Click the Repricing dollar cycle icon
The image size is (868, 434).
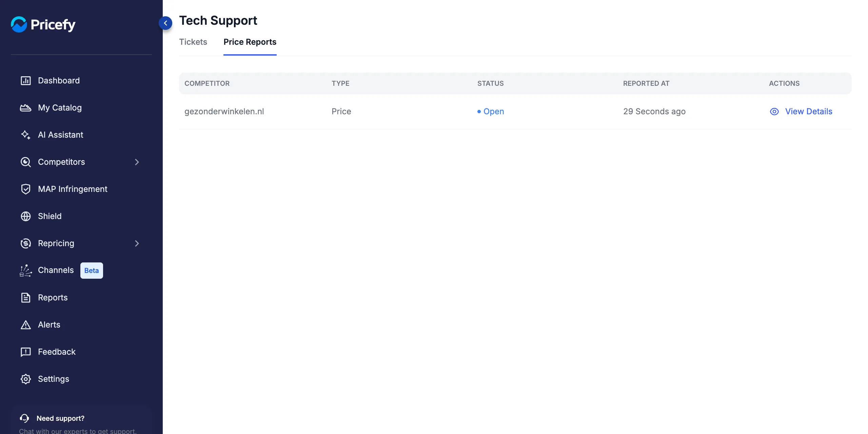pyautogui.click(x=26, y=243)
